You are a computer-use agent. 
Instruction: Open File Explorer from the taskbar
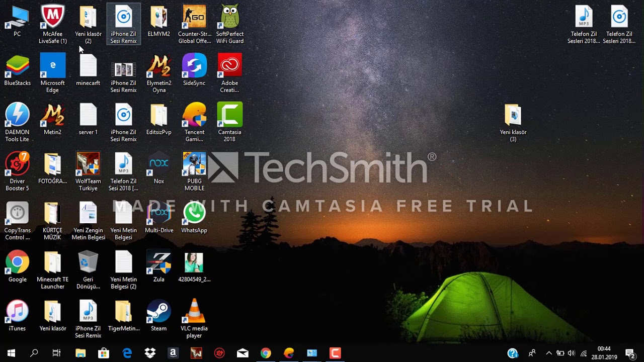click(x=80, y=353)
